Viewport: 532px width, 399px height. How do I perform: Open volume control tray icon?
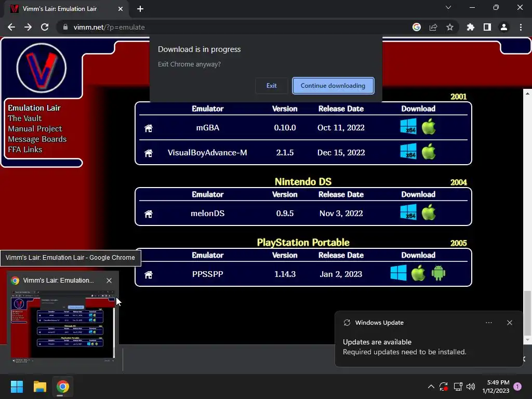[471, 387]
